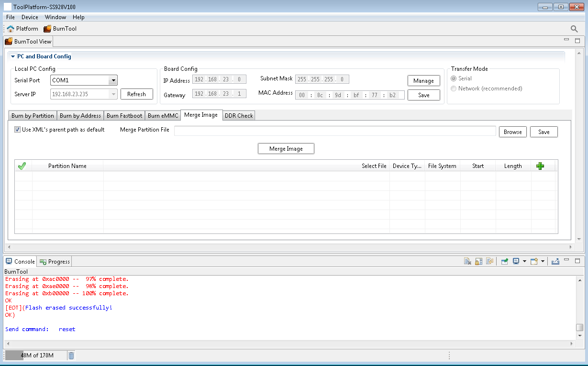Screen dimensions: 588x366
Task: Open the Device menu
Action: pyautogui.click(x=30, y=17)
